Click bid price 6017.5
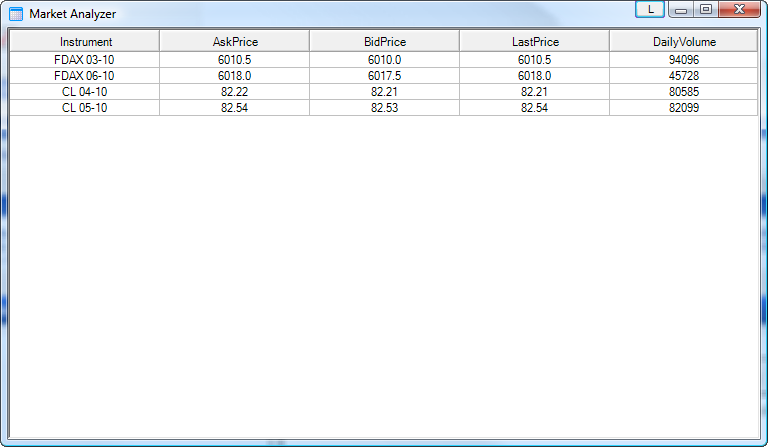Image resolution: width=768 pixels, height=447 pixels. (384, 76)
